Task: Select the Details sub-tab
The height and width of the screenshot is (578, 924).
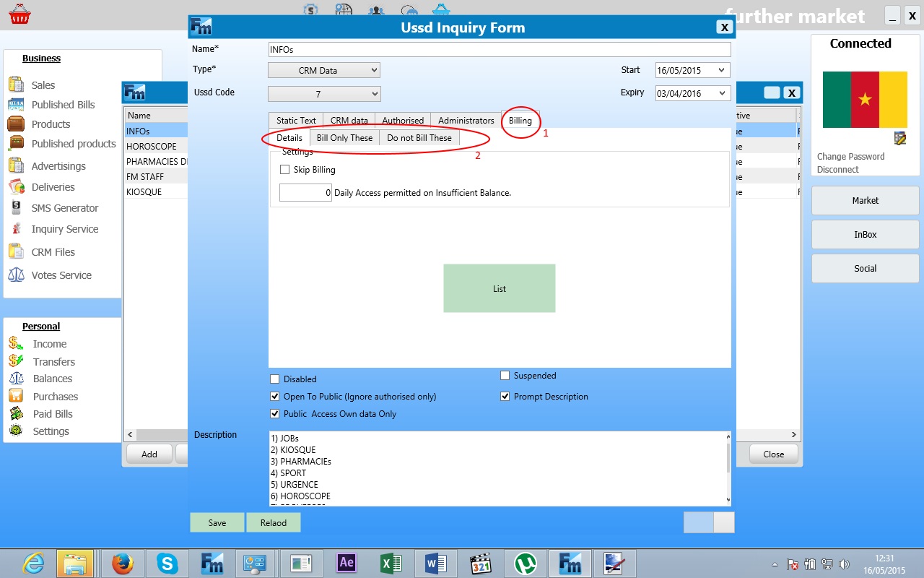Action: click(x=289, y=138)
